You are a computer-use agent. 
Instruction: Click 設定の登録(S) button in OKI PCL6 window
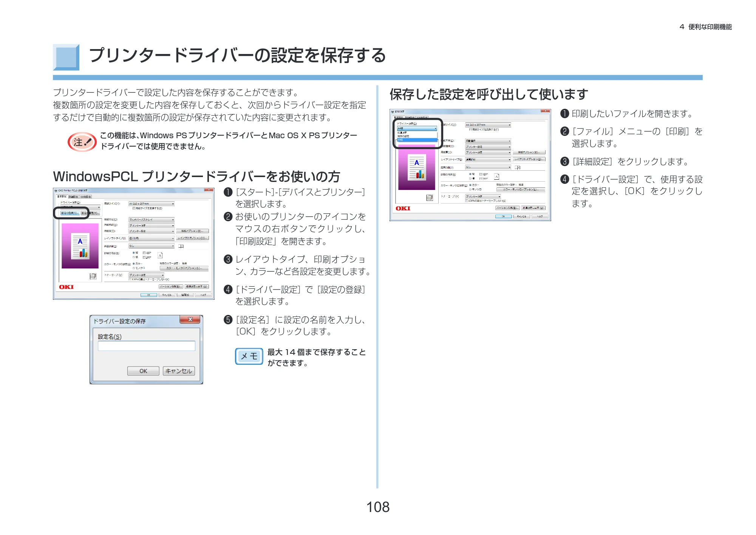(x=70, y=213)
